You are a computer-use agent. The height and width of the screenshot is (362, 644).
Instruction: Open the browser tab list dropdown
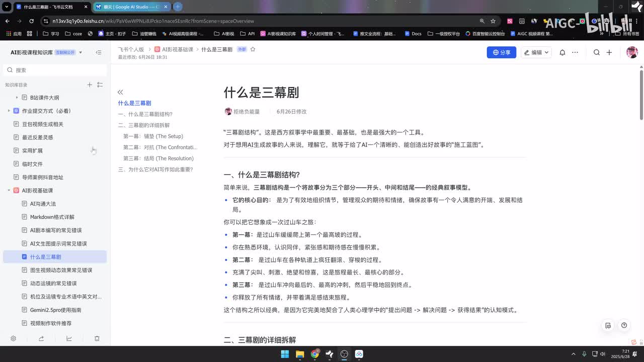(x=7, y=7)
